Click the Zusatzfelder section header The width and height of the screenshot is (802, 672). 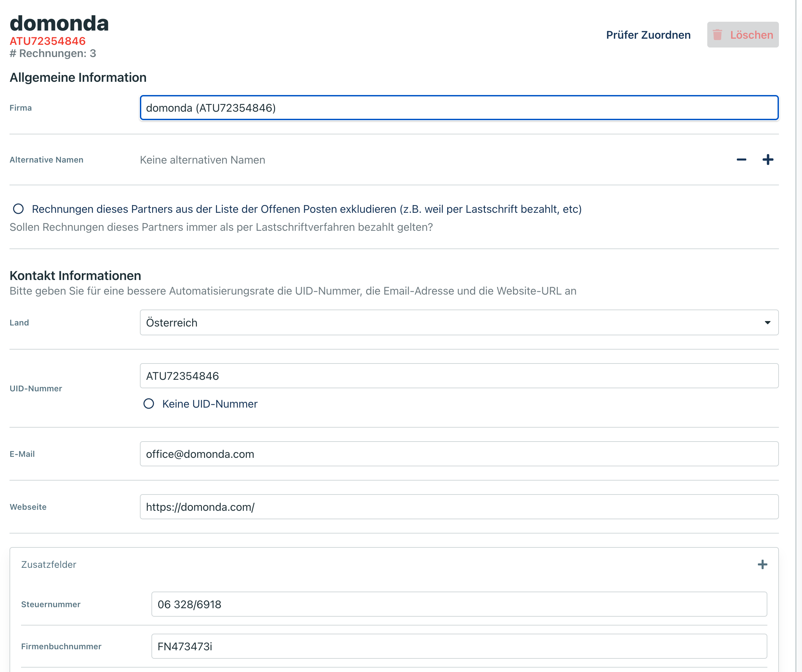point(49,564)
